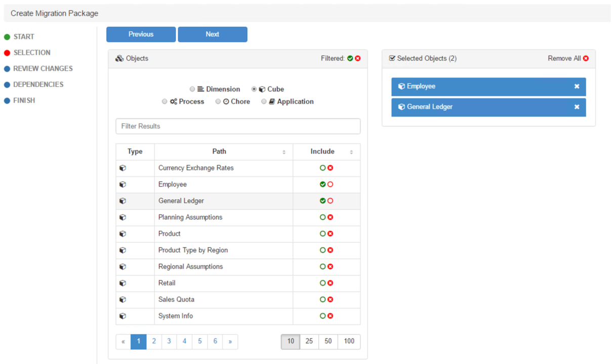This screenshot has height=364, width=615.
Task: Choose the Application radio option
Action: [264, 102]
